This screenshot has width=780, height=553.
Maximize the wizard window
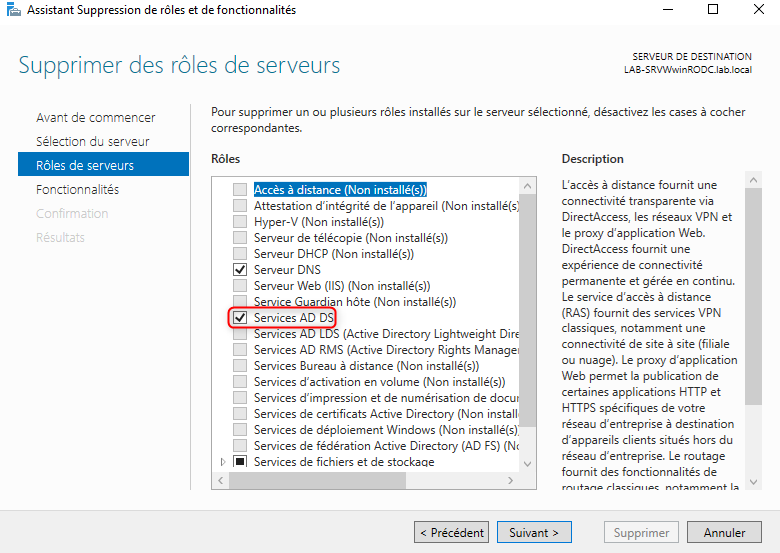tap(713, 9)
